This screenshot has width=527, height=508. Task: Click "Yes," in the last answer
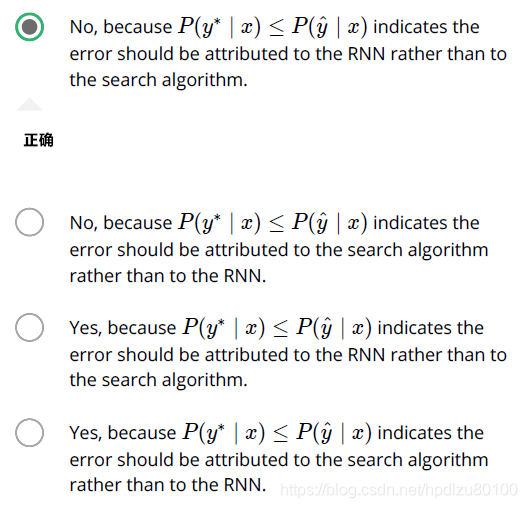(x=86, y=433)
